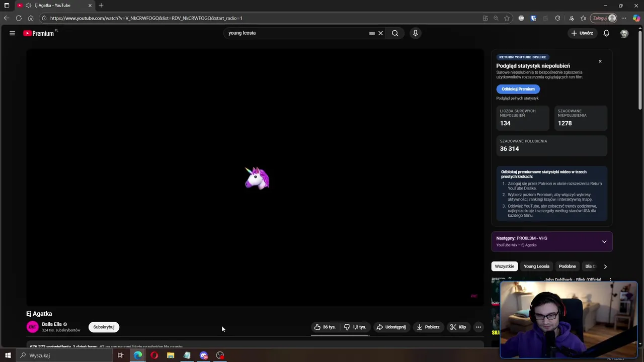Click the Utwórz create button
This screenshot has height=362, width=644.
click(582, 33)
